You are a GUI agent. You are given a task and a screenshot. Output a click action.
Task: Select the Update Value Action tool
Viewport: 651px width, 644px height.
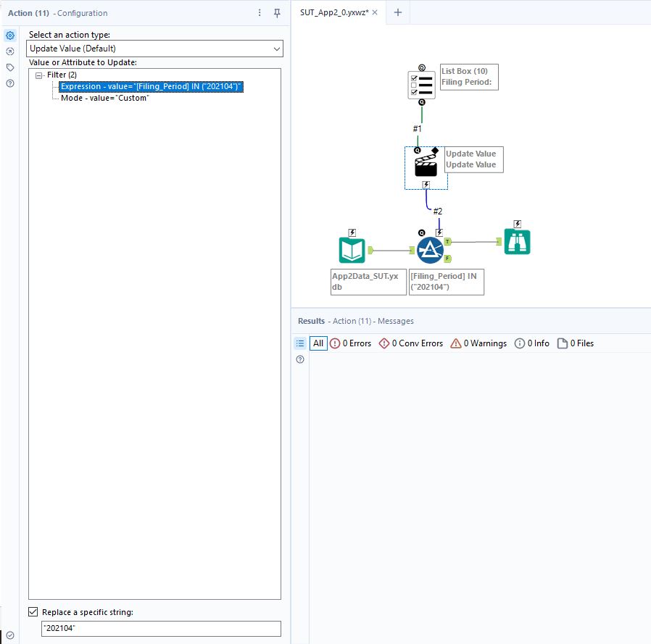click(x=426, y=164)
